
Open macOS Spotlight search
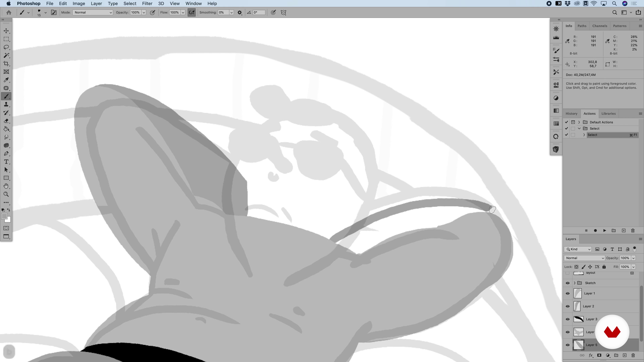click(x=614, y=4)
